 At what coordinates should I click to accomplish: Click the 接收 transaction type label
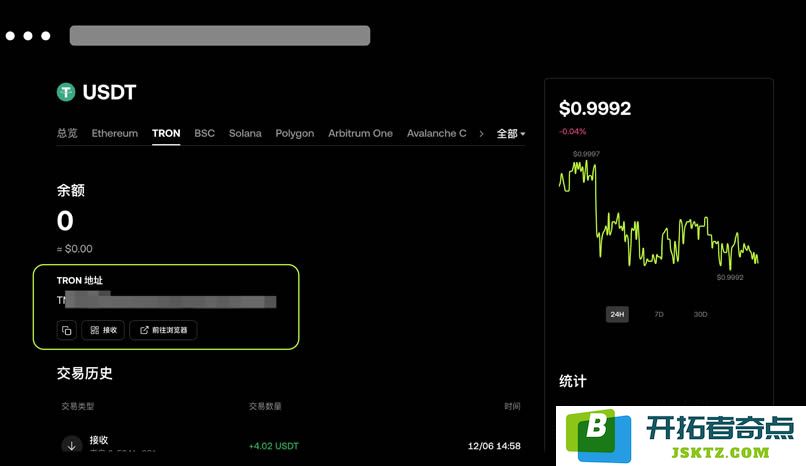tap(99, 440)
